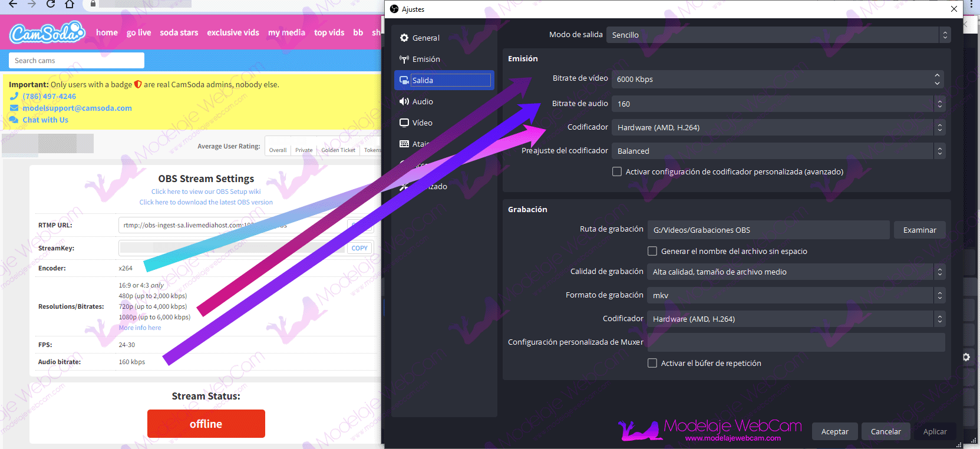Click the email envelope icon
This screenshot has height=449, width=980.
tap(14, 108)
